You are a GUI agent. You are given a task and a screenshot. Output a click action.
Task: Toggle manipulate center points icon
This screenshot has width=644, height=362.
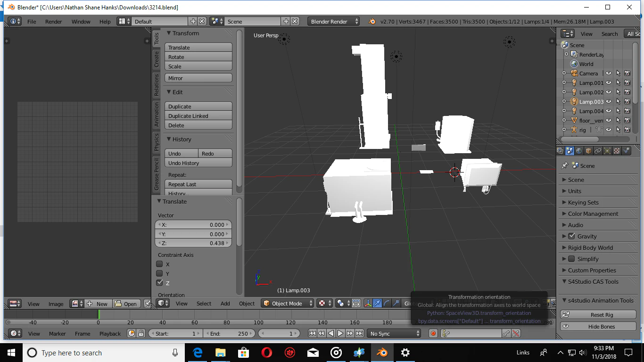(356, 304)
